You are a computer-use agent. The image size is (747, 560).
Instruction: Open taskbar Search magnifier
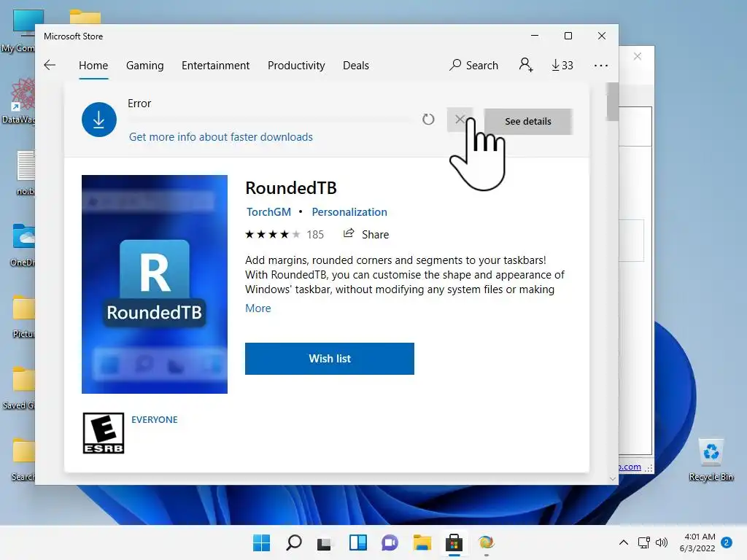point(293,542)
